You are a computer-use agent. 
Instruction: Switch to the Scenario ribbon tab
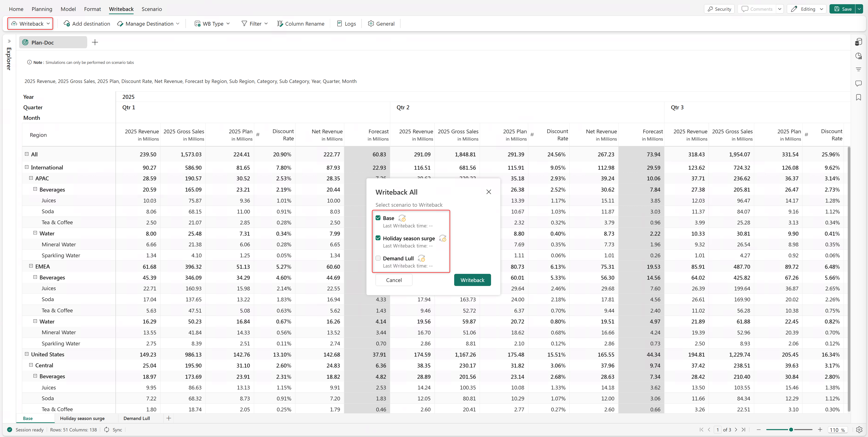tap(151, 9)
